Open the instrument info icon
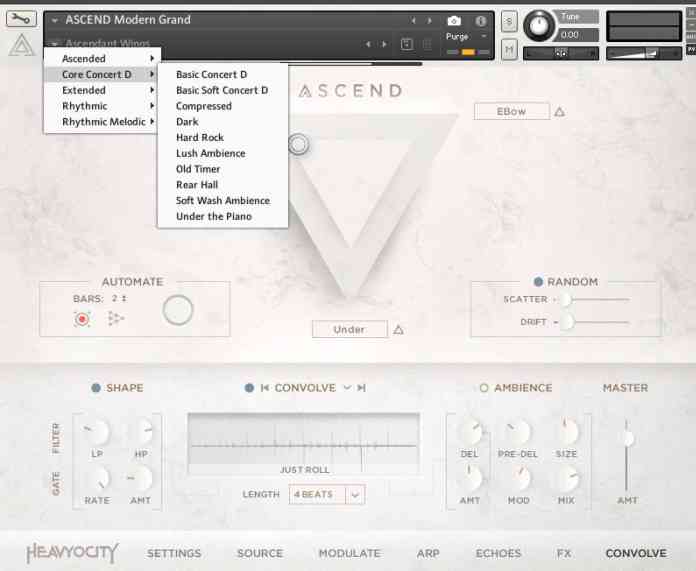Viewport: 696px width, 571px height. 480,21
